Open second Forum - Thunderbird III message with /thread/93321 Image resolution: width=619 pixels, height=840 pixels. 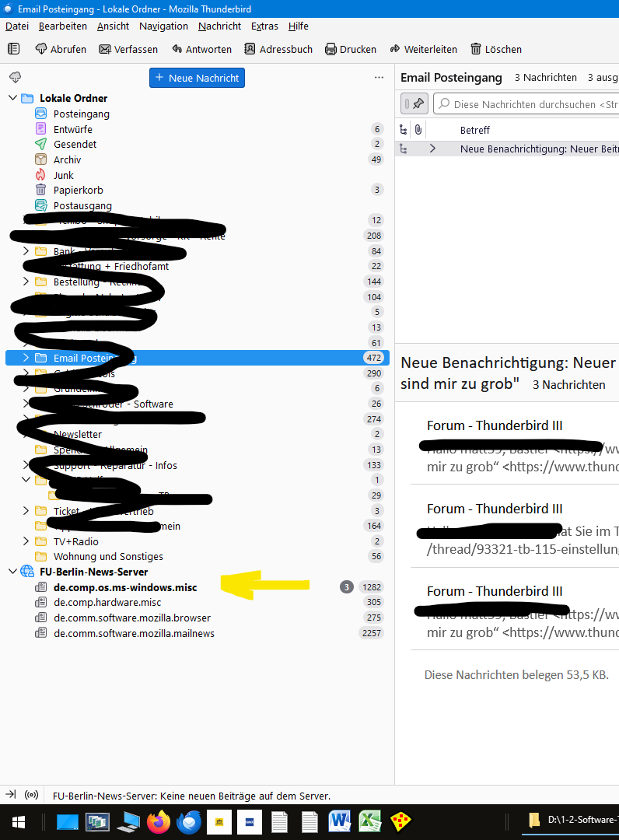tap(514, 527)
